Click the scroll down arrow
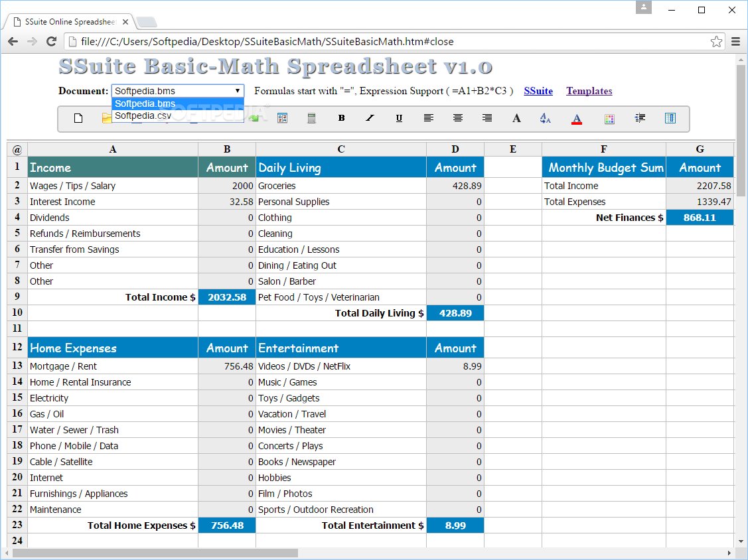Viewport: 748px width, 560px height. pos(741,541)
